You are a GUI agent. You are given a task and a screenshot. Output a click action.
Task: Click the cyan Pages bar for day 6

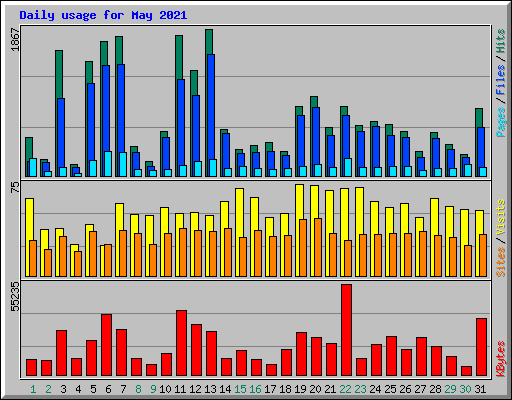pyautogui.click(x=108, y=164)
